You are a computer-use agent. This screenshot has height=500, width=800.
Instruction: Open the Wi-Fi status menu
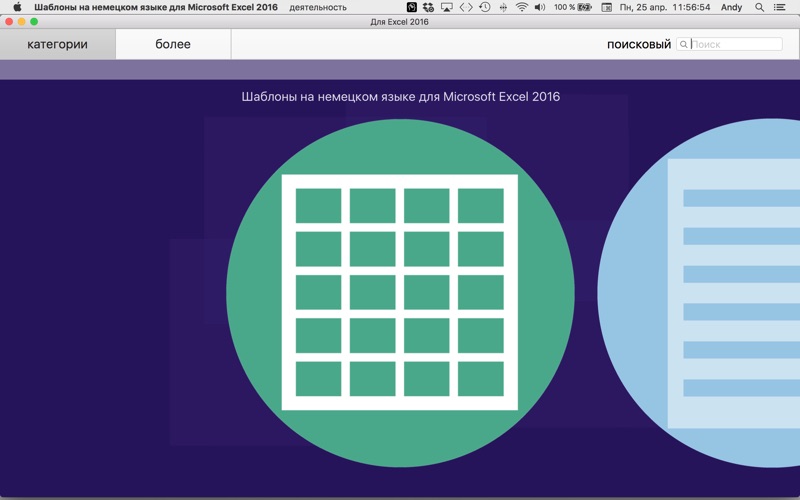point(521,7)
